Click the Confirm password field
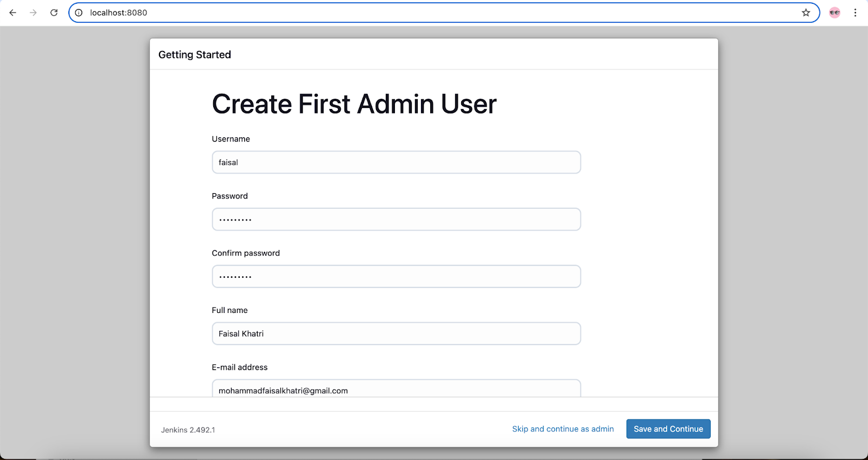Screen dimensions: 868x460 396,276
